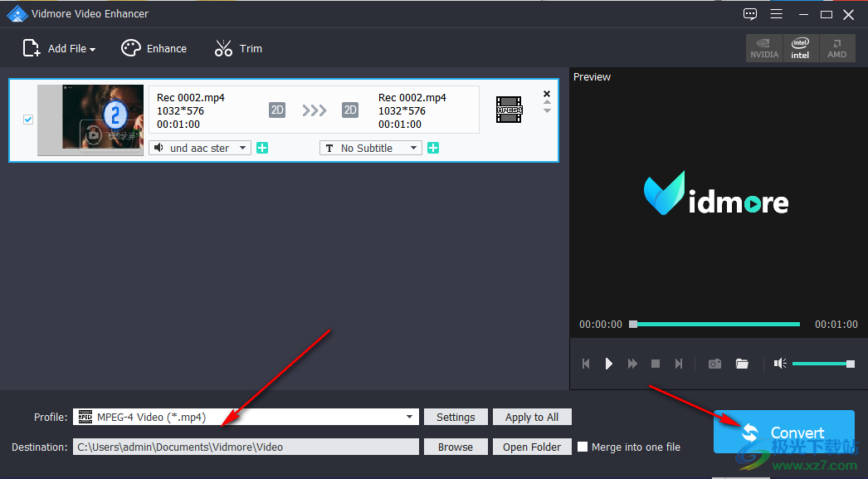Image resolution: width=868 pixels, height=479 pixels.
Task: Open the Trim tool
Action: coord(239,49)
